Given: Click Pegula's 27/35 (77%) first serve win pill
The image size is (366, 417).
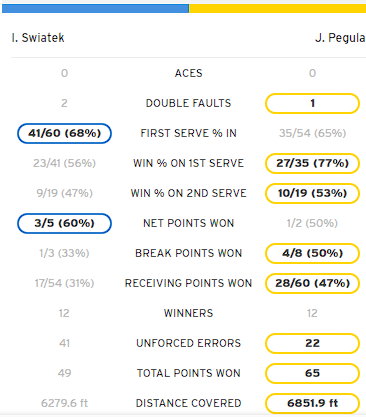Looking at the screenshot, I should [x=312, y=163].
